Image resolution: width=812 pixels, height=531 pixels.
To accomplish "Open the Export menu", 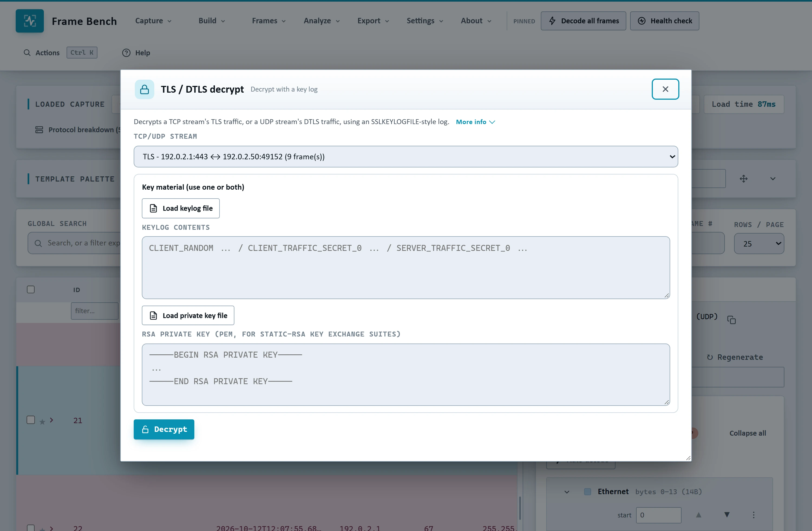I will click(373, 21).
